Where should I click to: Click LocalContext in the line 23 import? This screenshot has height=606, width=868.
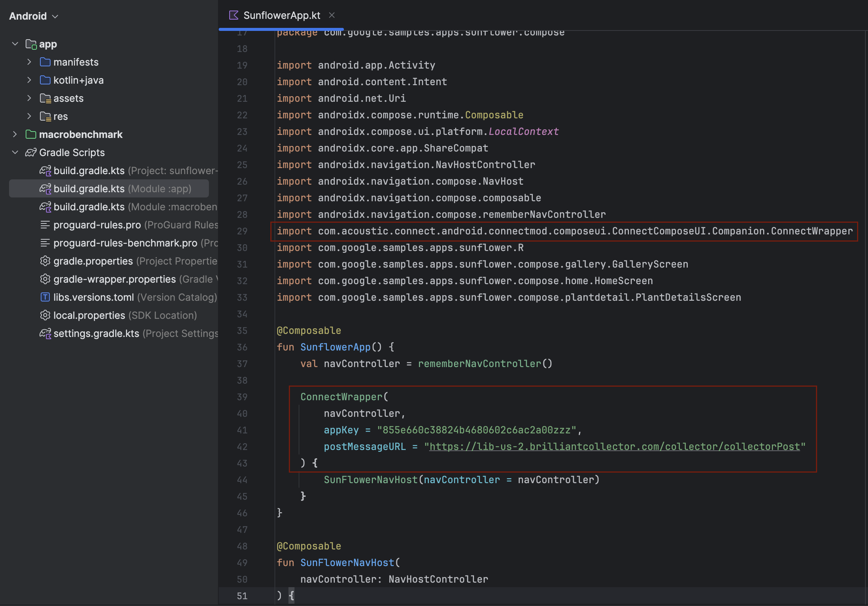point(524,132)
